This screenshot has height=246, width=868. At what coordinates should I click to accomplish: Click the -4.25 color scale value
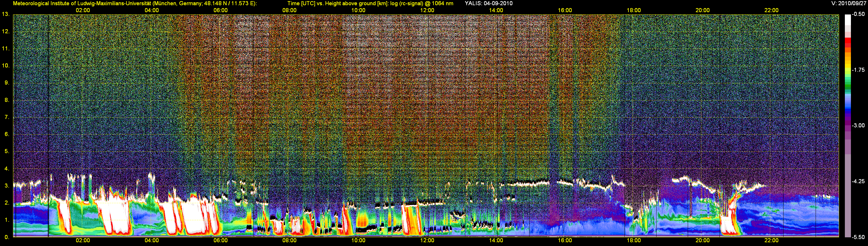pyautogui.click(x=858, y=181)
